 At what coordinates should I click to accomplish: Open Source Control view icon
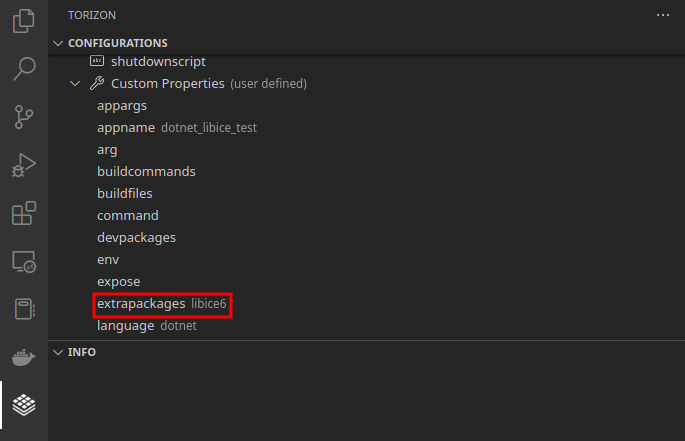24,117
